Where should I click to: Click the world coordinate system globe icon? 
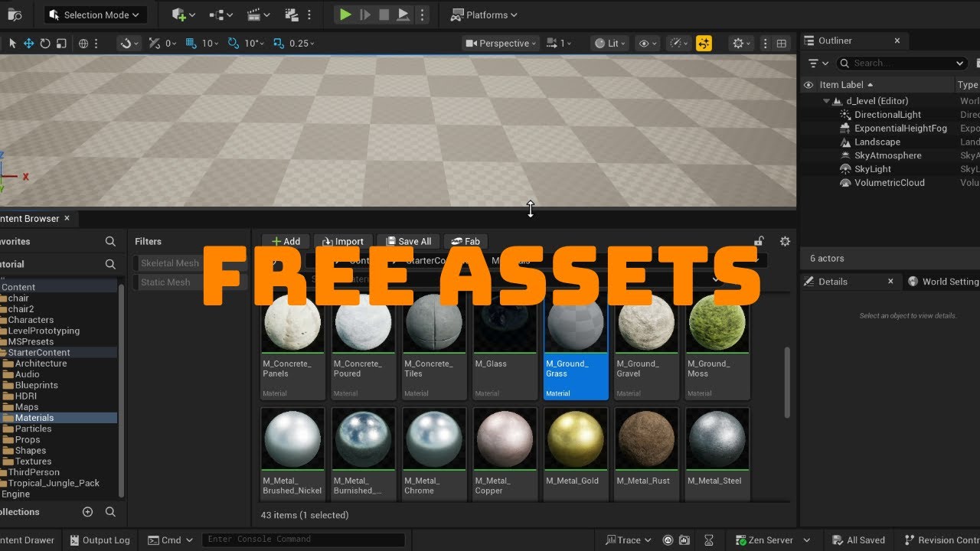point(83,44)
